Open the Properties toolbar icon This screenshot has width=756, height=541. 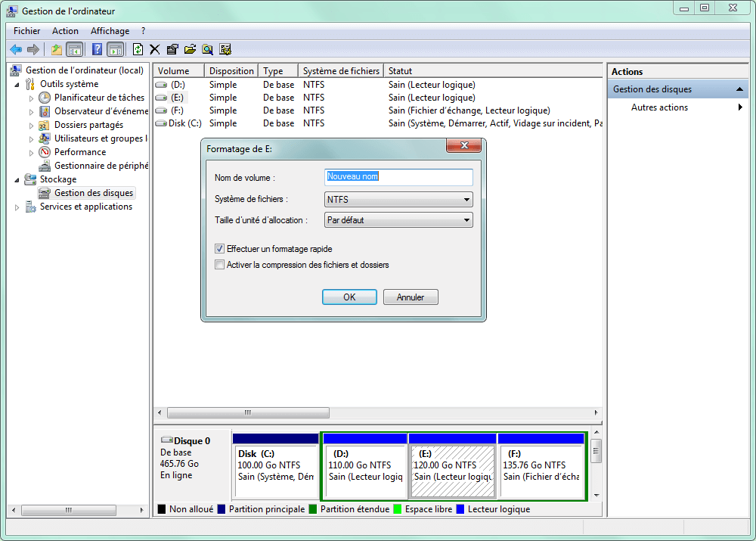(x=172, y=48)
